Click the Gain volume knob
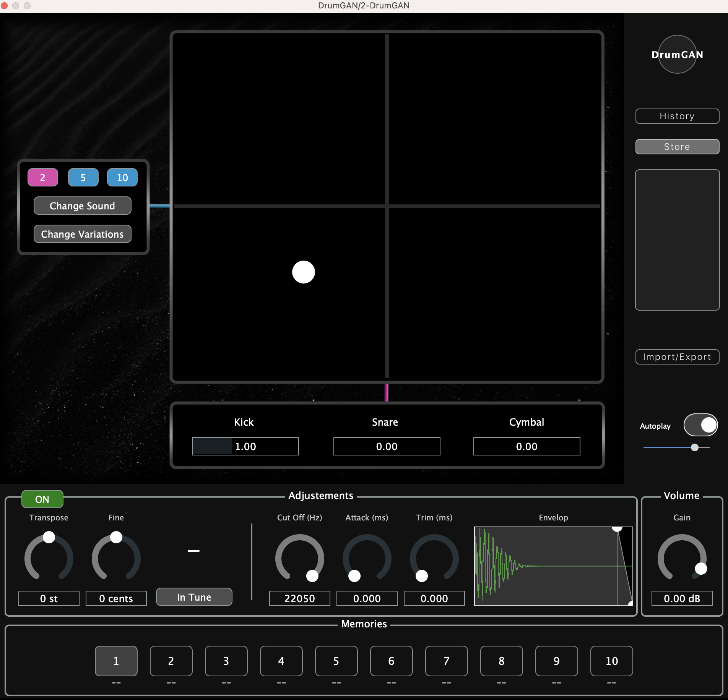728x700 pixels. point(682,557)
